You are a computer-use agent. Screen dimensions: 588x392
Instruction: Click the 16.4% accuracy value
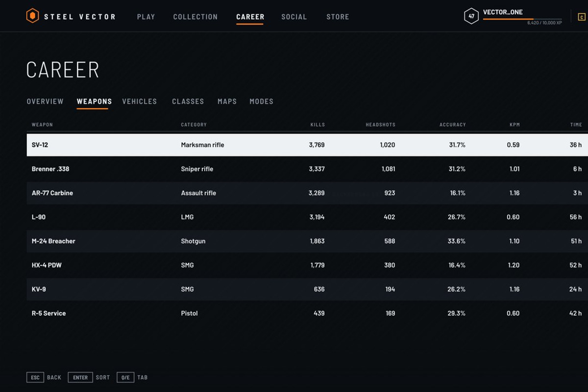457,265
